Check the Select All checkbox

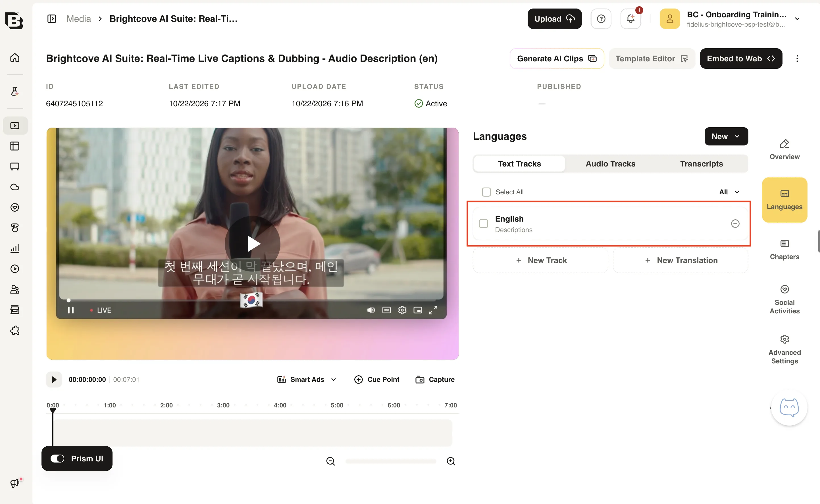(486, 192)
